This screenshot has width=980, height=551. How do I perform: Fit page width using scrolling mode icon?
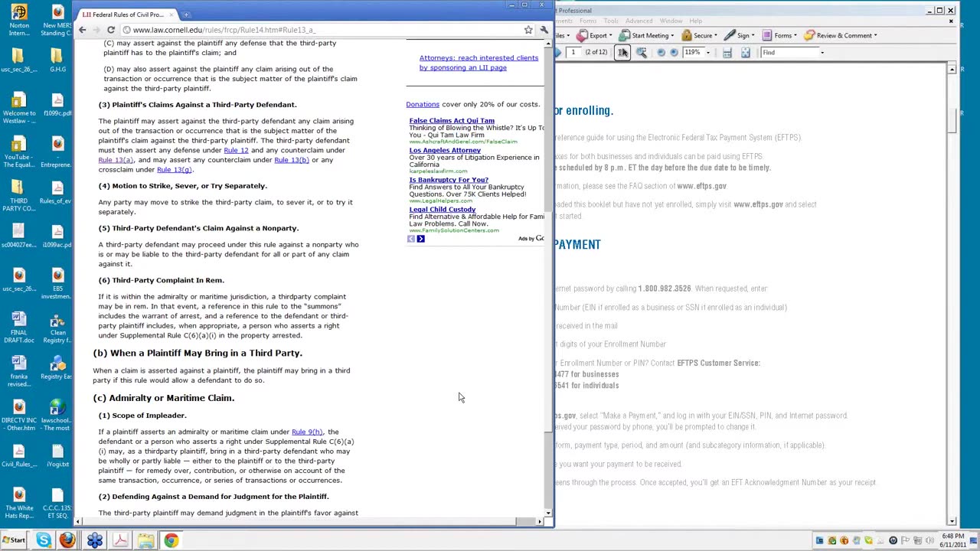(x=727, y=53)
